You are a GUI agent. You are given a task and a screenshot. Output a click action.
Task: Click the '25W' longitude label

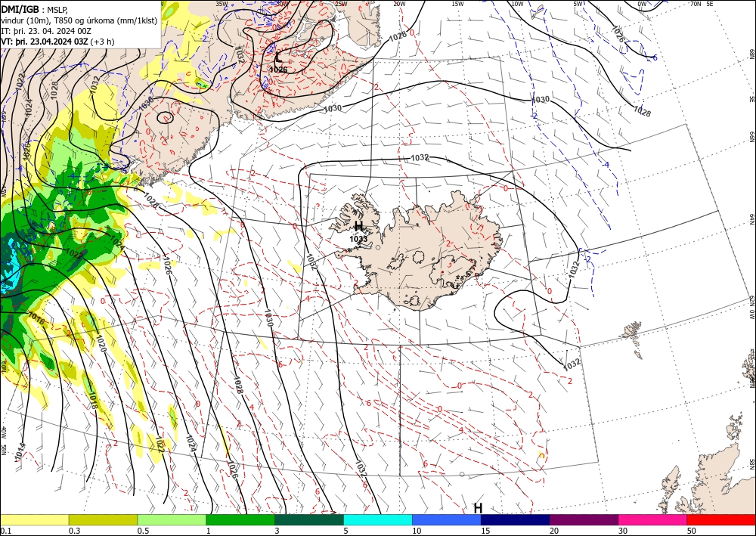(x=341, y=4)
